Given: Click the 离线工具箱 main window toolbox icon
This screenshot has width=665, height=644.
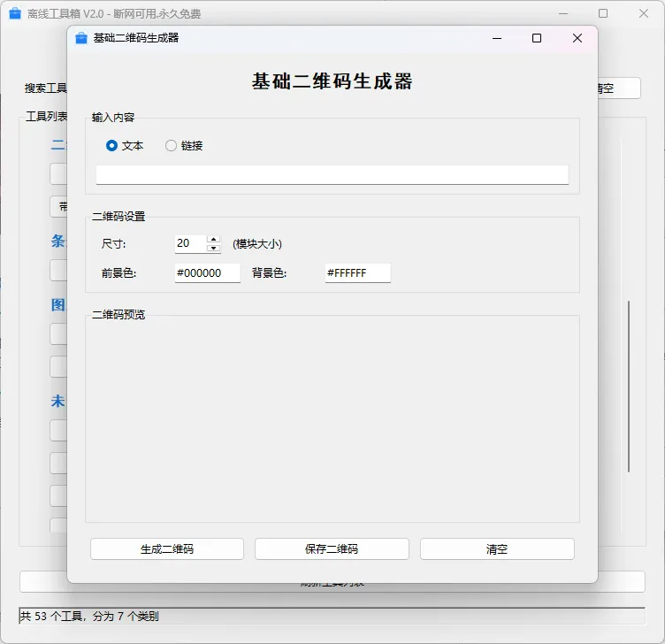Looking at the screenshot, I should pos(15,13).
